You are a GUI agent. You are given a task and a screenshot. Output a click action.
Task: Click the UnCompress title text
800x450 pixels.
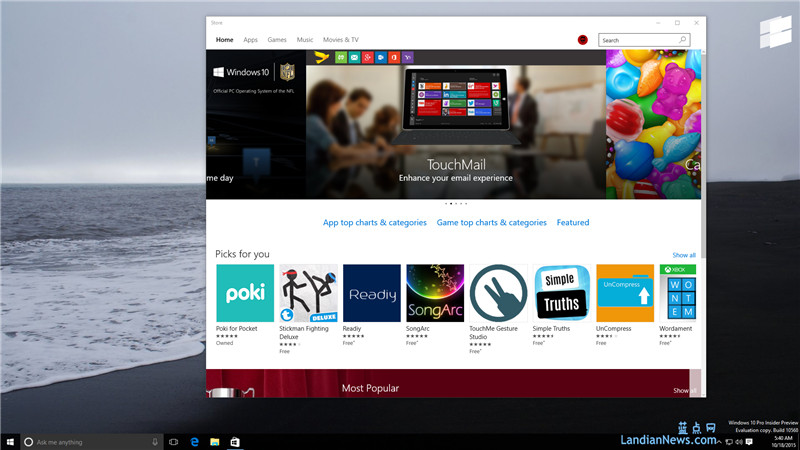(613, 329)
